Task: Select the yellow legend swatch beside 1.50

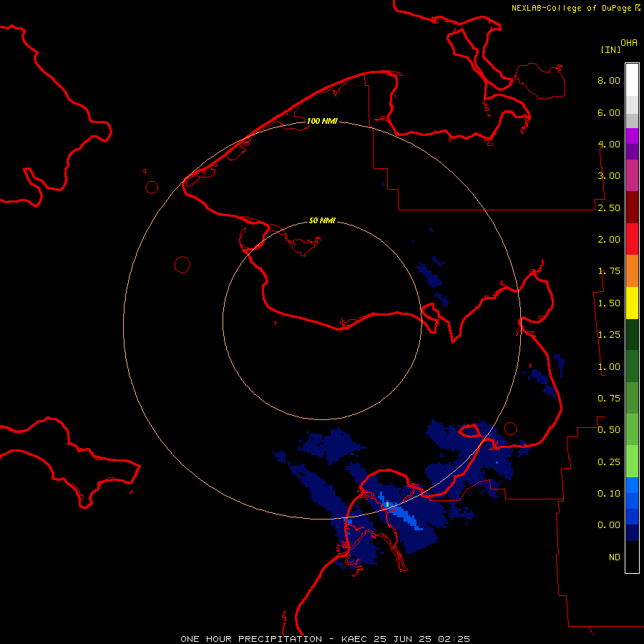Action: pos(632,303)
